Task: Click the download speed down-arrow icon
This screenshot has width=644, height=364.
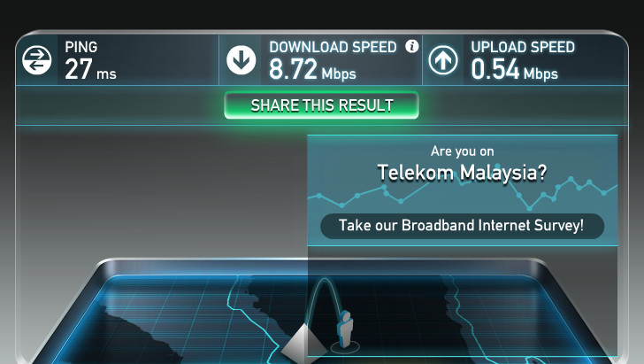Action: click(241, 60)
